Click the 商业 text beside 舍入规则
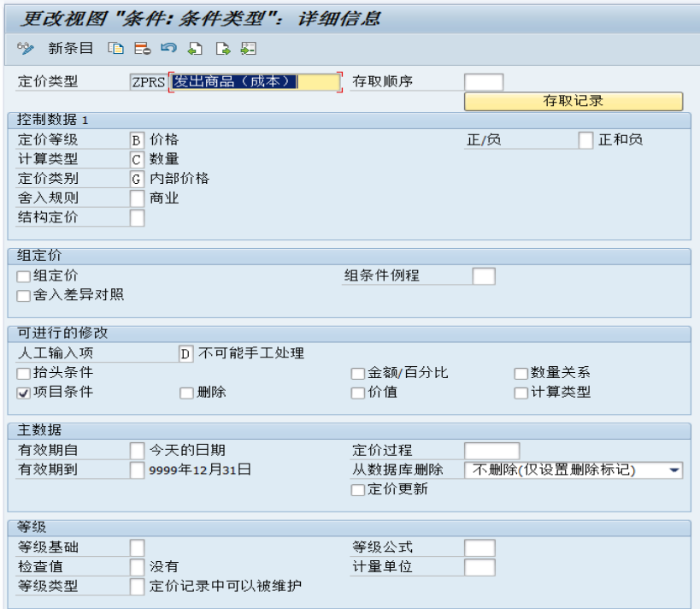Image resolution: width=700 pixels, height=609 pixels. point(164,198)
